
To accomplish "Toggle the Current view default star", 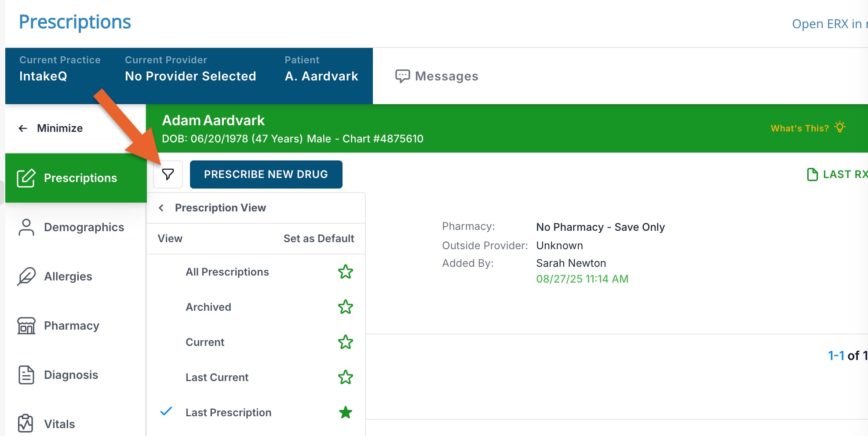I will tap(346, 342).
